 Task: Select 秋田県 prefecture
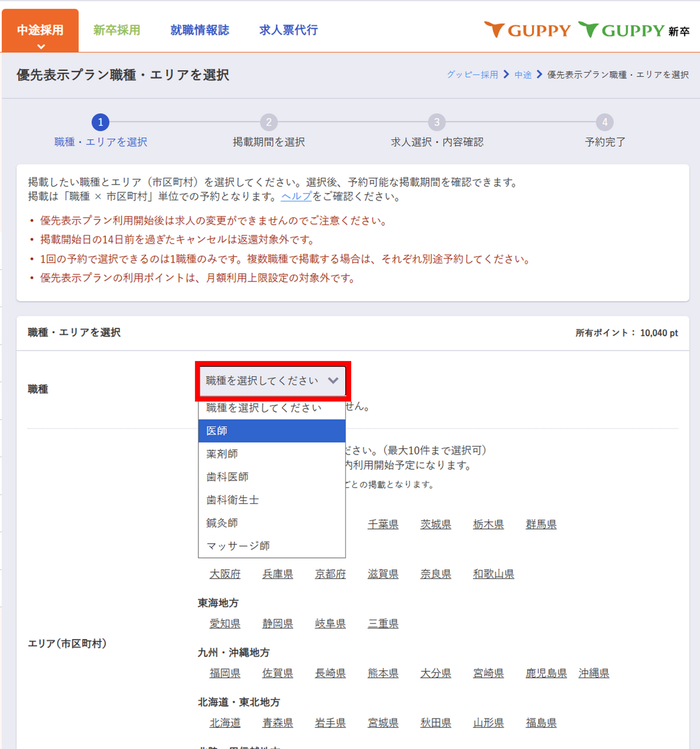point(435,723)
